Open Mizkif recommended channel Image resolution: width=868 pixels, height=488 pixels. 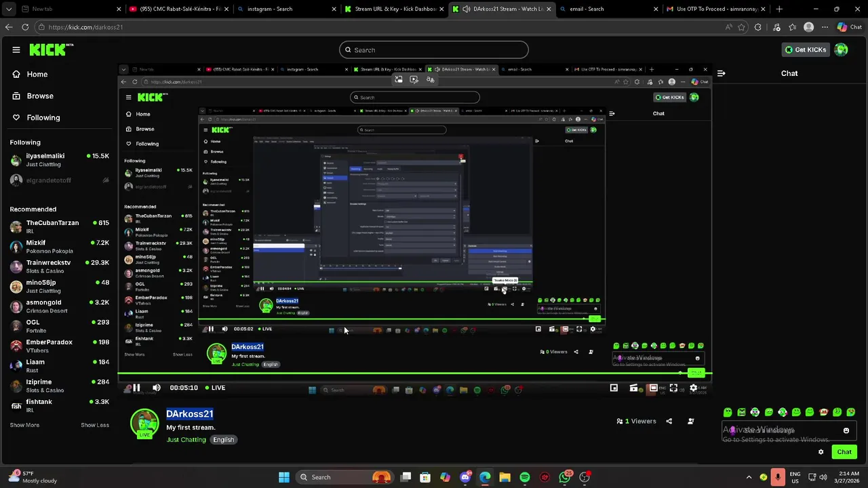pos(60,247)
